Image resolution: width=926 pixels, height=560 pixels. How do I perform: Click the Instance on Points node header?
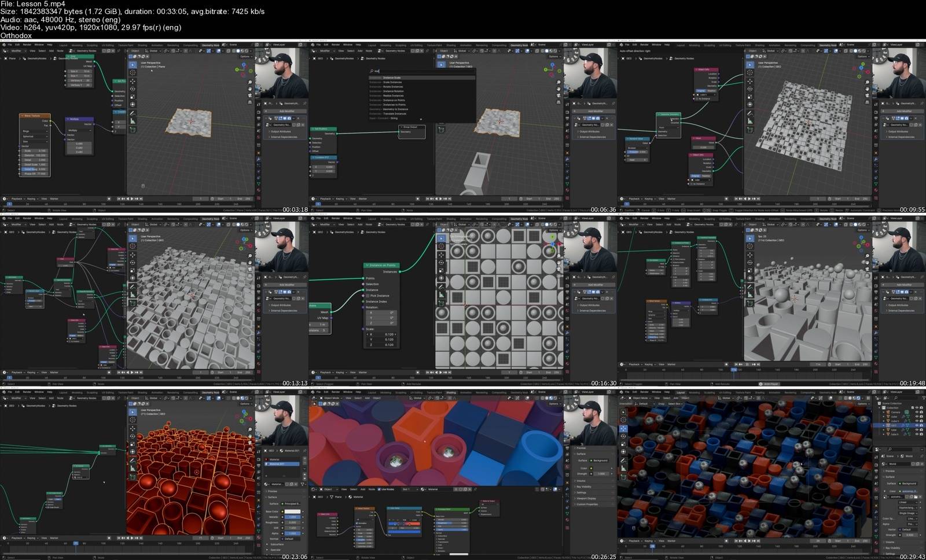381,265
